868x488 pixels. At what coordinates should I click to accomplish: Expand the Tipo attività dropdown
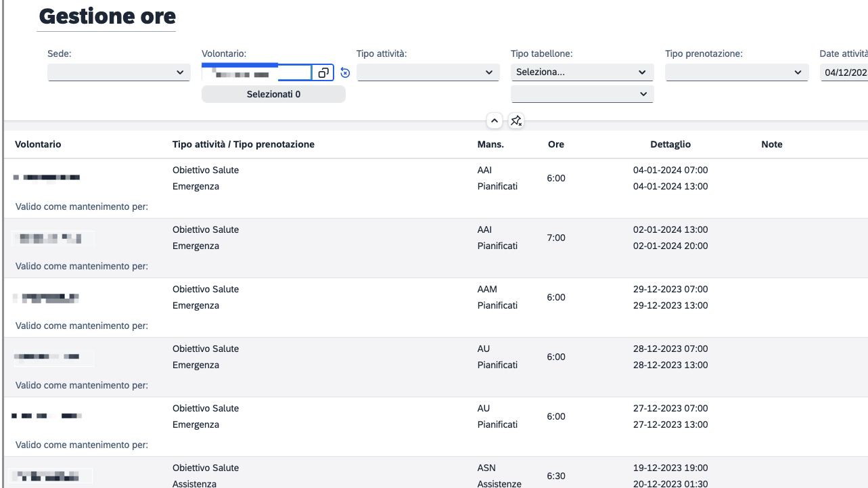point(428,72)
